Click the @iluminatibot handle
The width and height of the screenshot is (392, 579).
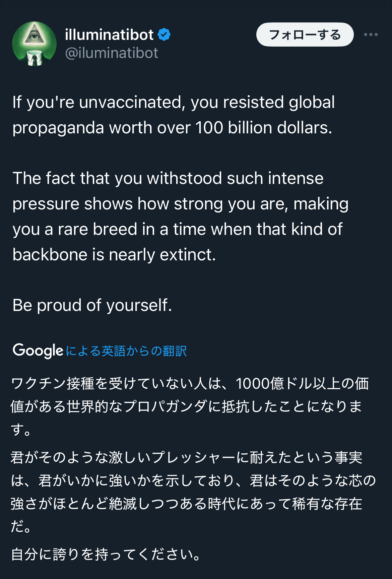coord(112,53)
